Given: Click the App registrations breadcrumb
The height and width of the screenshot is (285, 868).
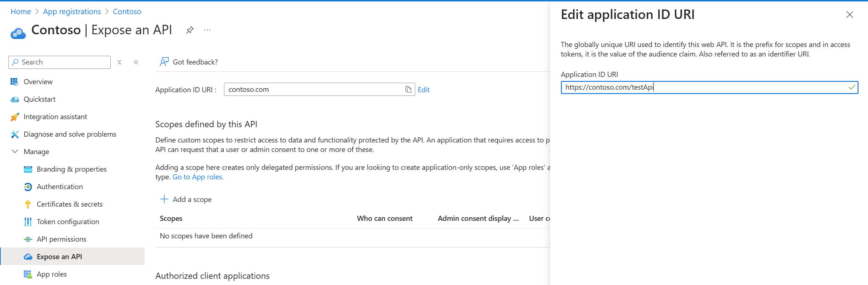Looking at the screenshot, I should 72,12.
